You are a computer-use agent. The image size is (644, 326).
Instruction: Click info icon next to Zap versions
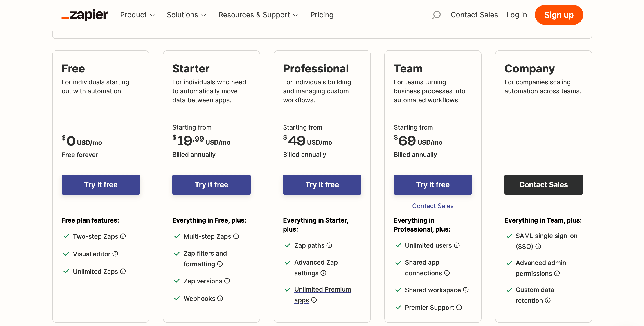[227, 281]
